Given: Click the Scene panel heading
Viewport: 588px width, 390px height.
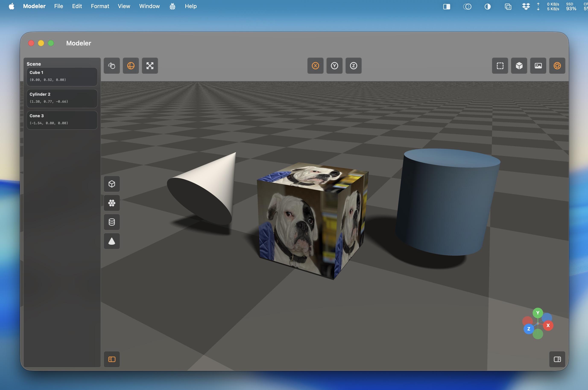Looking at the screenshot, I should pos(34,64).
